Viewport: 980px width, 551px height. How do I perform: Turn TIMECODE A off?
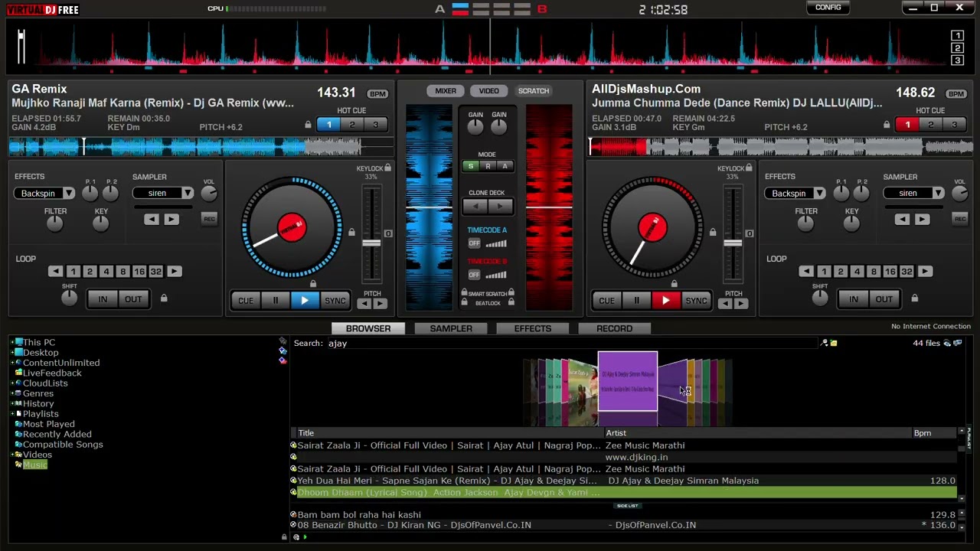point(475,243)
